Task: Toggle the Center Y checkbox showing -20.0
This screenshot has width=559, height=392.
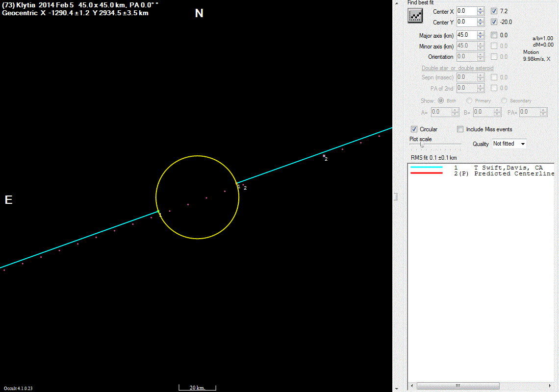Action: (494, 22)
